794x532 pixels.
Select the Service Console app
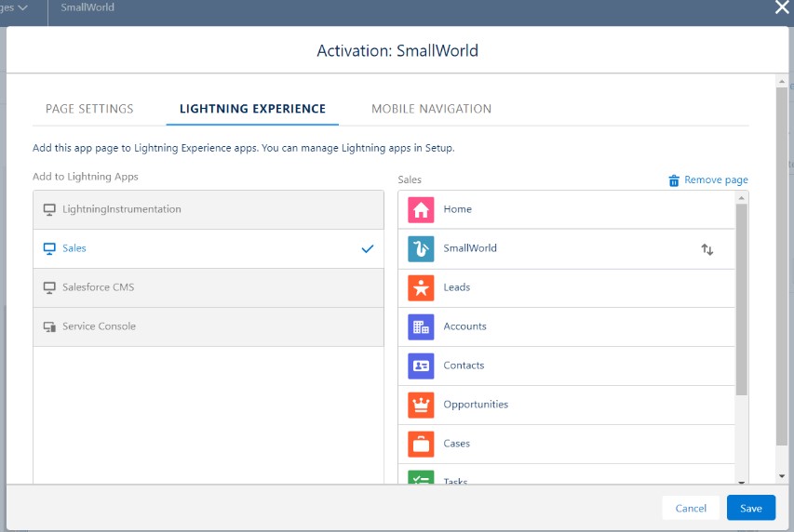tap(209, 326)
